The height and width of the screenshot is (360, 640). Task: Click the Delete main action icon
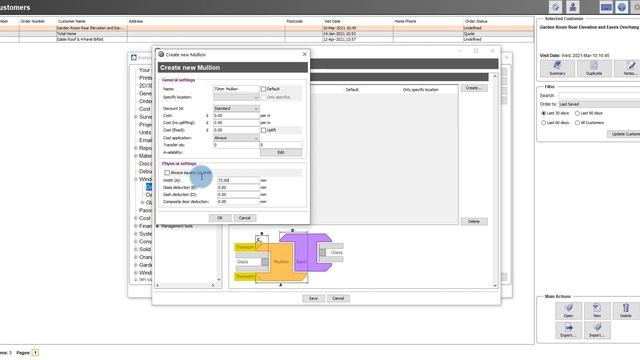tap(626, 311)
